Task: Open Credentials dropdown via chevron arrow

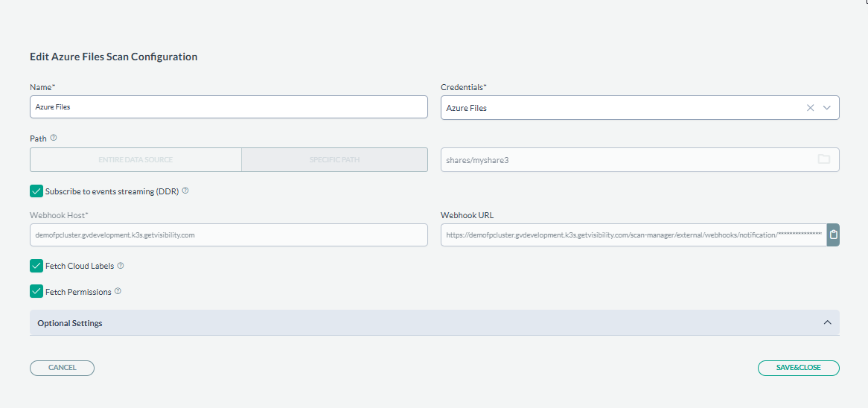Action: click(x=827, y=108)
